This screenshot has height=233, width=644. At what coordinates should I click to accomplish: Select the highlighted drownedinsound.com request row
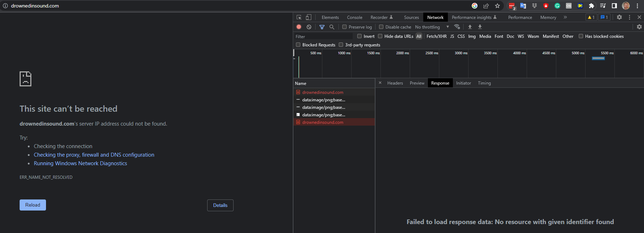point(334,122)
